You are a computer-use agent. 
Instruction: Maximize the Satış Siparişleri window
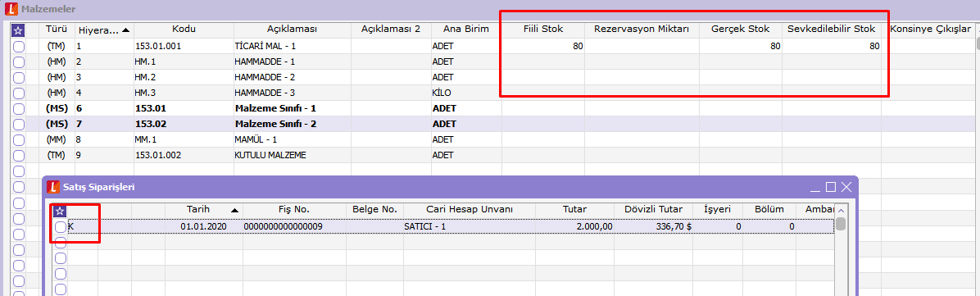pos(831,187)
